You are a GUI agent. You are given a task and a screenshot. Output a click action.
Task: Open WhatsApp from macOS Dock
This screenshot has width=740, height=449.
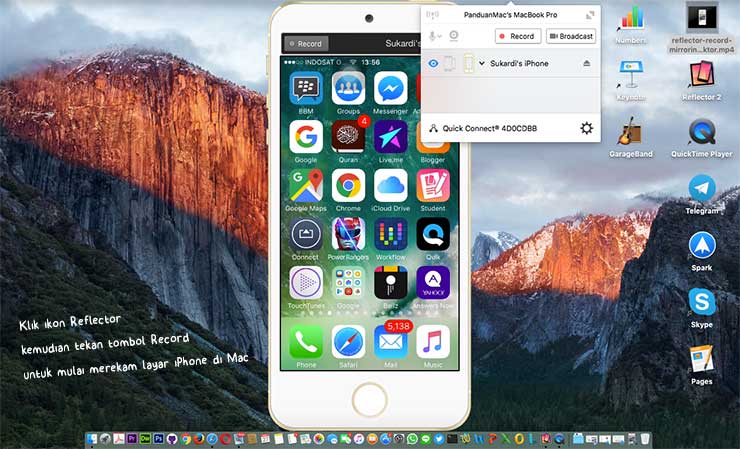pyautogui.click(x=412, y=439)
